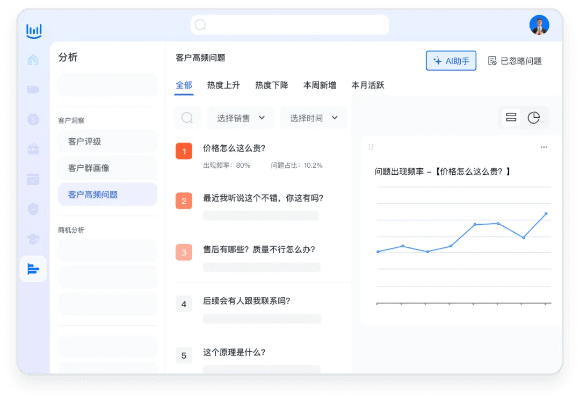This screenshot has height=400, width=580.
Task: Select question 这个原理是什么?
Action: coord(234,352)
